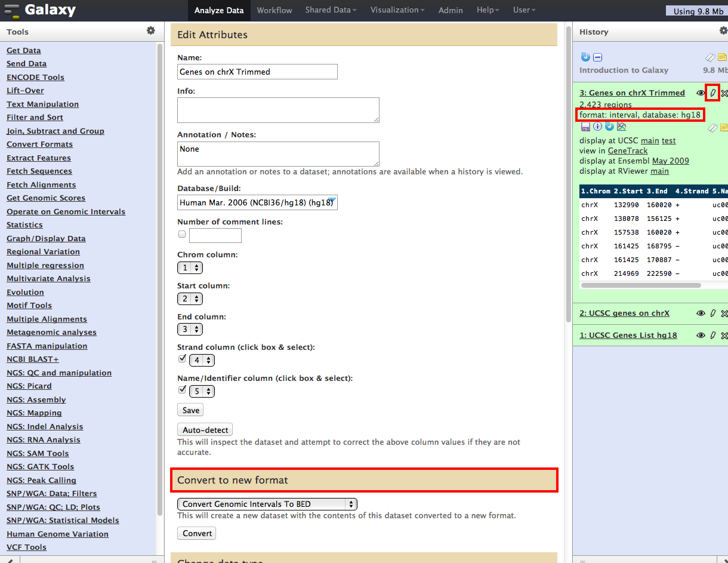728x563 pixels.
Task: Rerun the job for dataset 3
Action: 609,127
